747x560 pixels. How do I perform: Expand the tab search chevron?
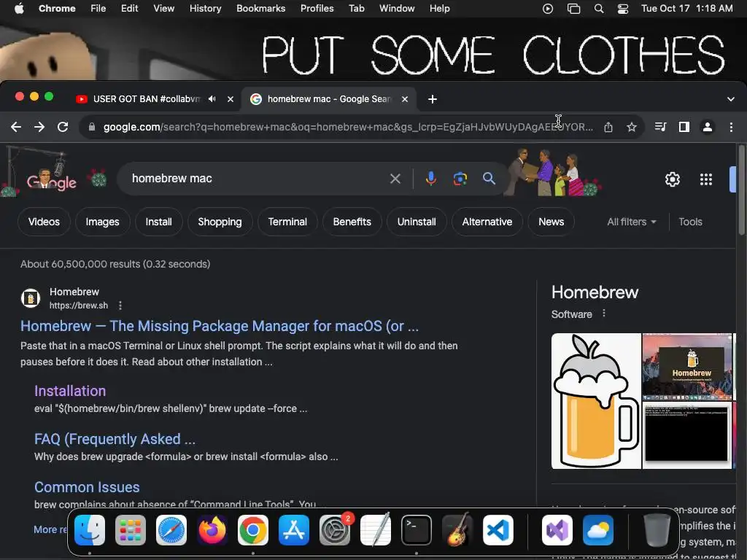(x=731, y=99)
